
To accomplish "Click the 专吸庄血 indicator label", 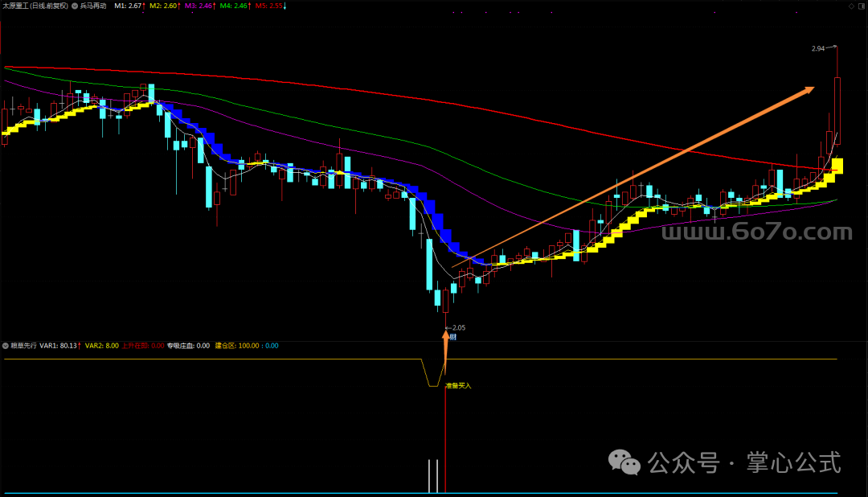I will point(188,346).
